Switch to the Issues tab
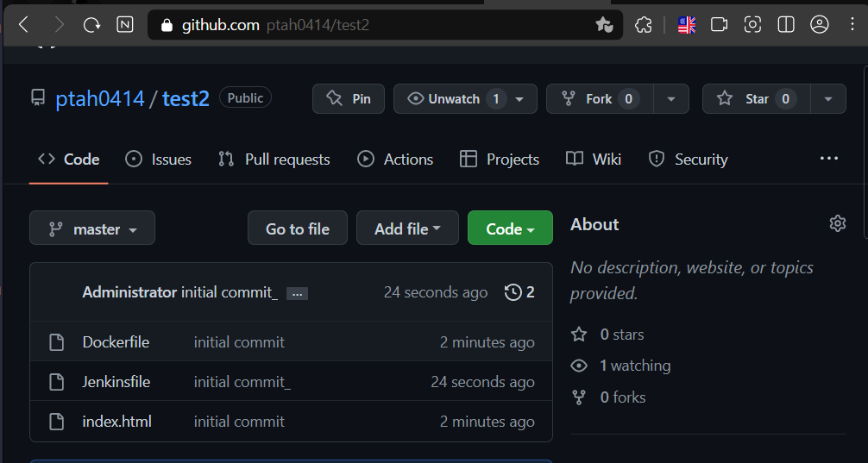Image resolution: width=868 pixels, height=463 pixels. tap(158, 160)
